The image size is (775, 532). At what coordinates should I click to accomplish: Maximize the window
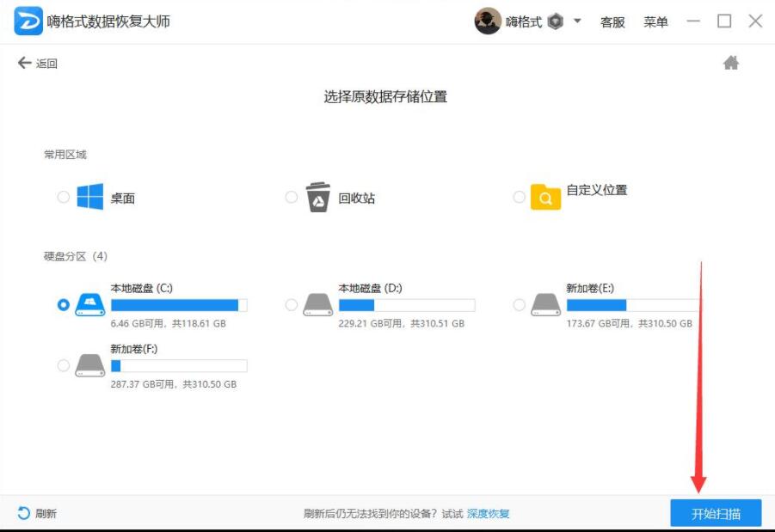coord(724,21)
